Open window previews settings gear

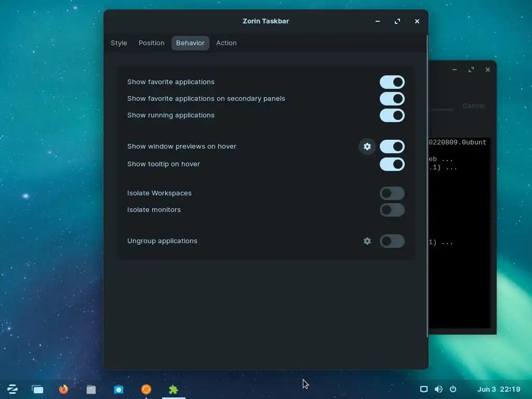pos(367,147)
